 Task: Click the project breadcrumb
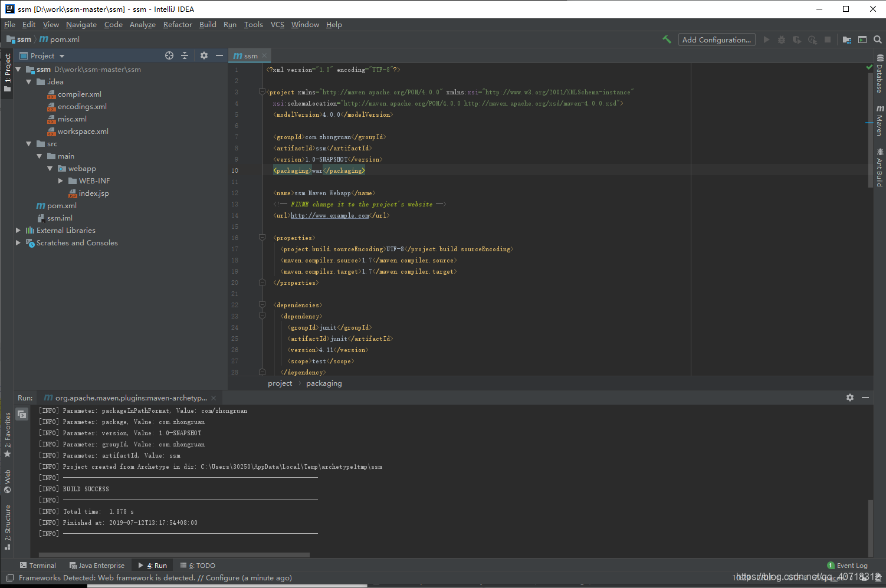pyautogui.click(x=280, y=383)
